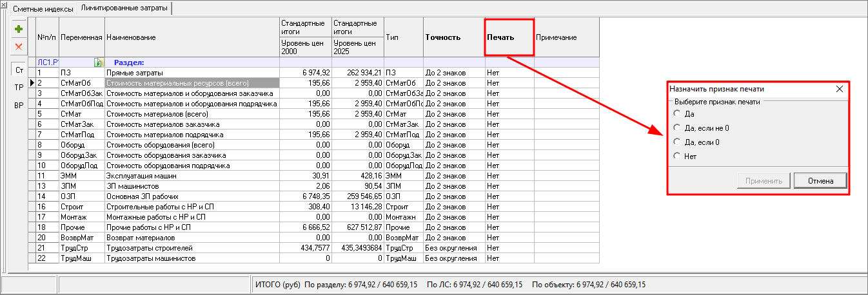The height and width of the screenshot is (295, 868).
Task: Click the Печать column header
Action: click(509, 37)
